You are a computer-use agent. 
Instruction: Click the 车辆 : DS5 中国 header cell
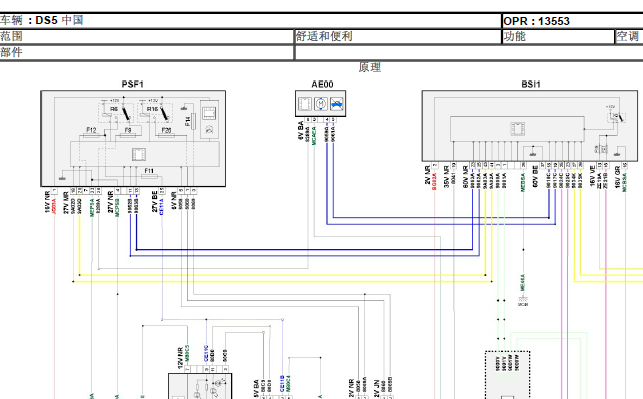click(x=250, y=21)
